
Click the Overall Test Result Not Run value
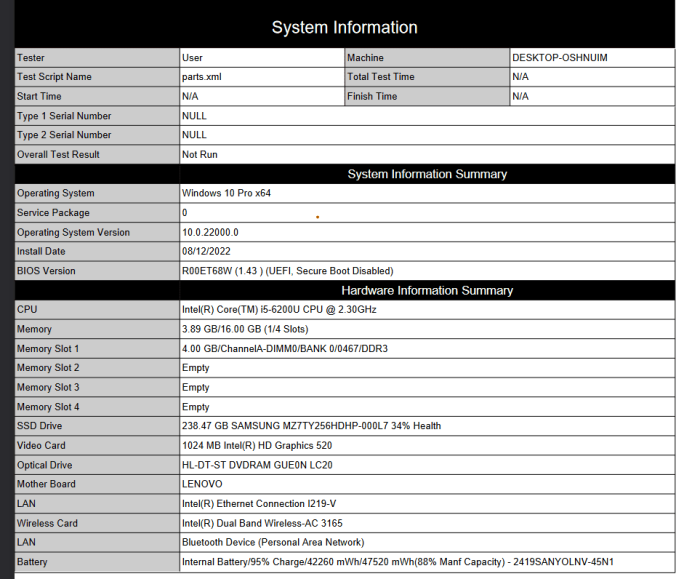click(x=200, y=154)
